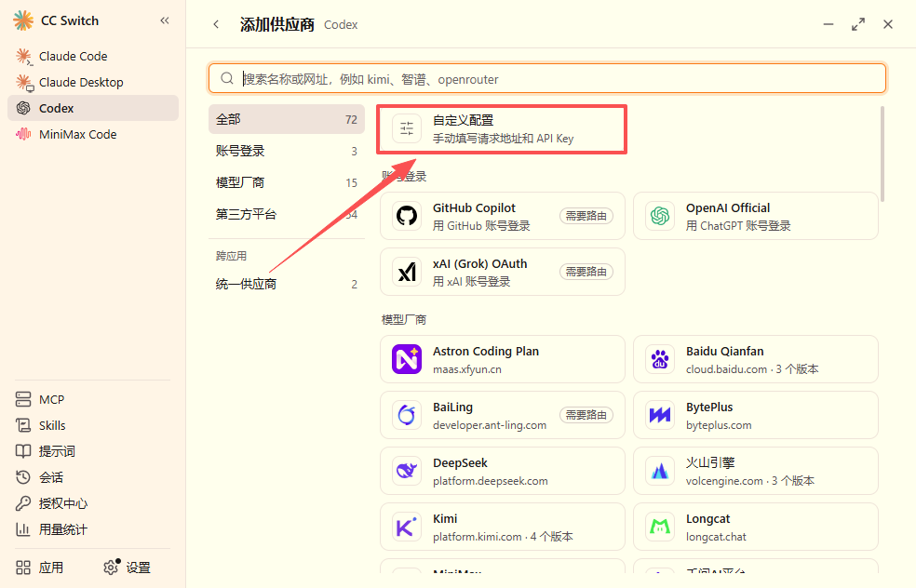
Task: Click the GitHub logo icon
Action: [x=407, y=216]
